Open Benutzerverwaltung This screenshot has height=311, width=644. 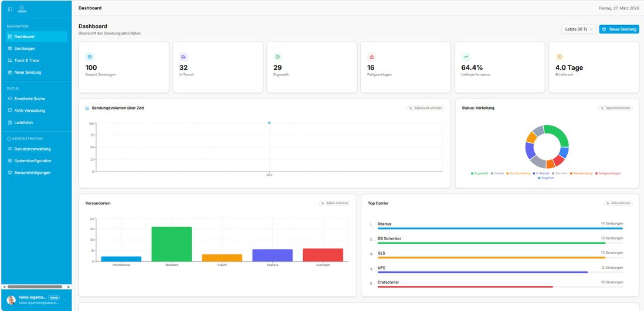pyautogui.click(x=36, y=149)
